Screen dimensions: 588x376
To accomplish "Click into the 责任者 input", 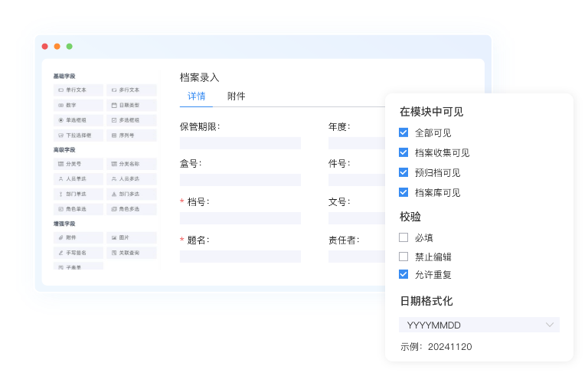I will (357, 257).
